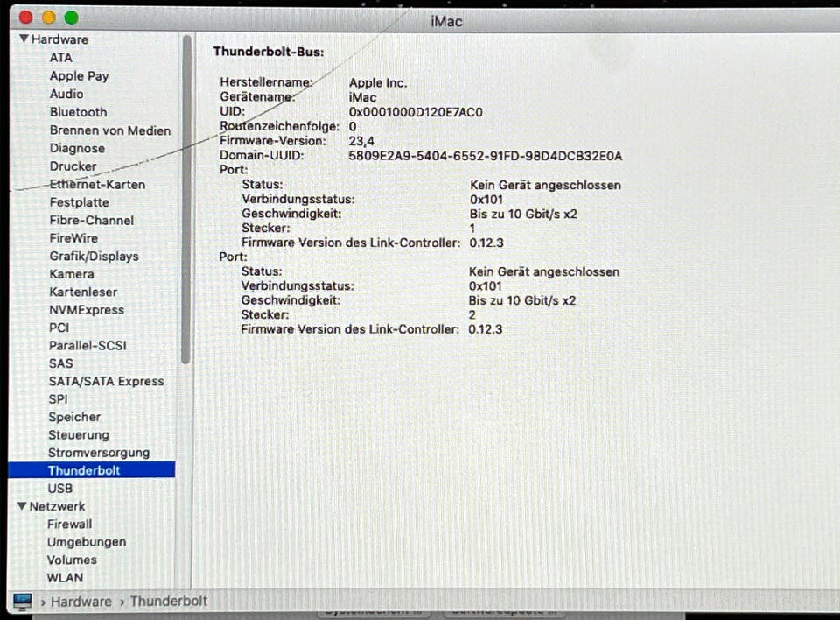Show Ethernet-Karten details

click(x=97, y=185)
